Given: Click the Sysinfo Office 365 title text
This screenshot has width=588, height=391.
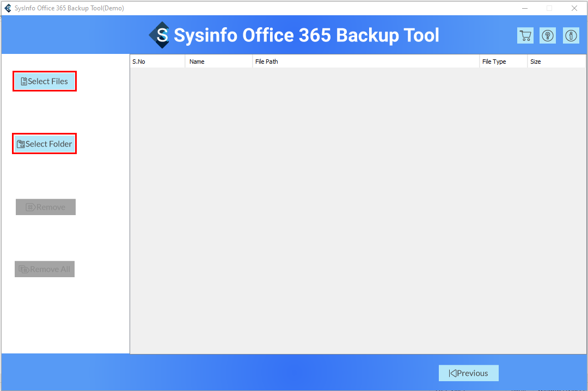Looking at the screenshot, I should tap(306, 35).
